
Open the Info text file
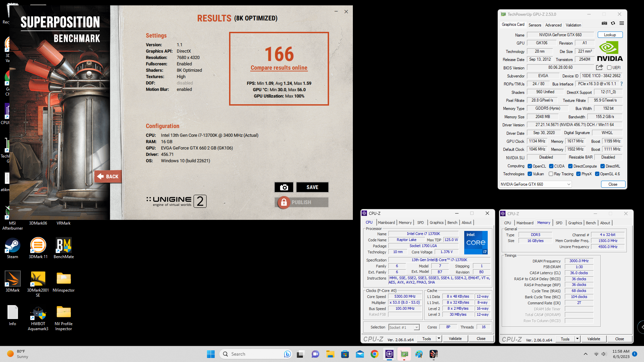(12, 315)
